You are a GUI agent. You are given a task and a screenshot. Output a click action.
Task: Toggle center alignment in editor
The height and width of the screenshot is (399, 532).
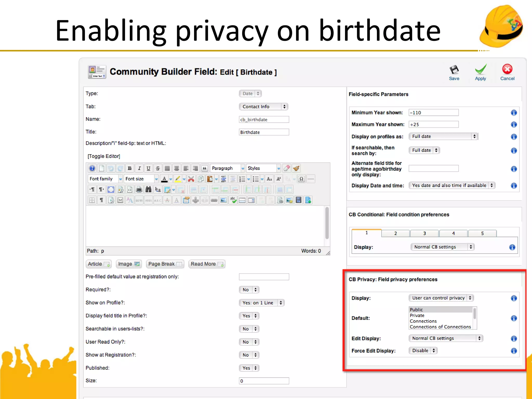pos(176,168)
